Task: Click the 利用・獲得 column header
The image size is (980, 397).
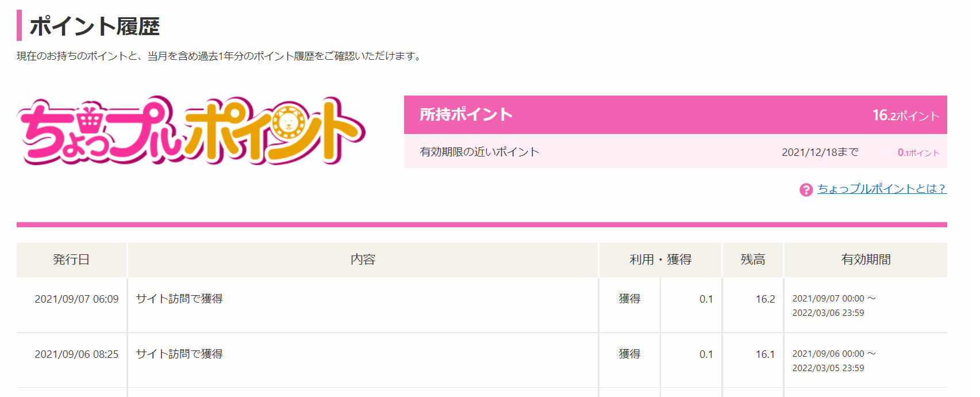Action: point(660,260)
